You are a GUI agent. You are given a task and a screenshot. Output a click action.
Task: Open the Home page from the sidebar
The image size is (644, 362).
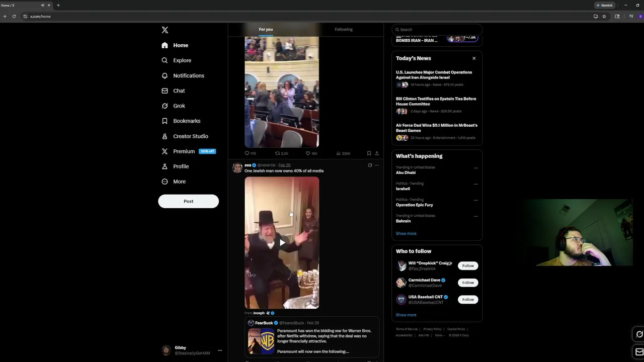pos(175,45)
